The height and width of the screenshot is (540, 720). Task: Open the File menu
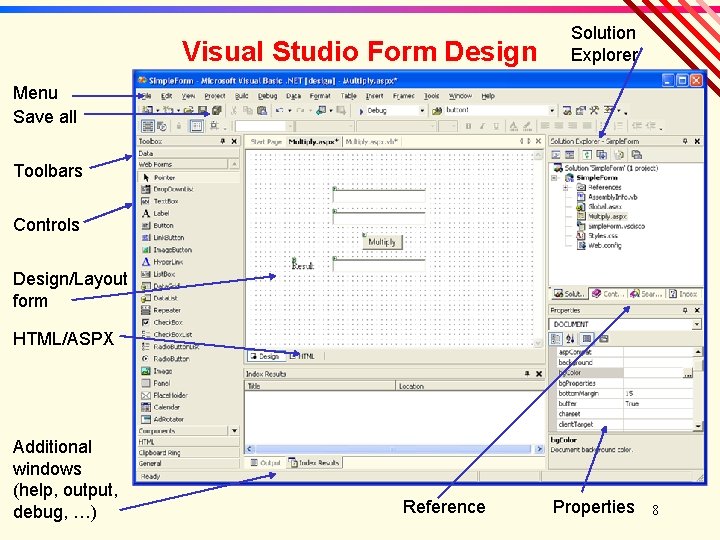pyautogui.click(x=145, y=96)
